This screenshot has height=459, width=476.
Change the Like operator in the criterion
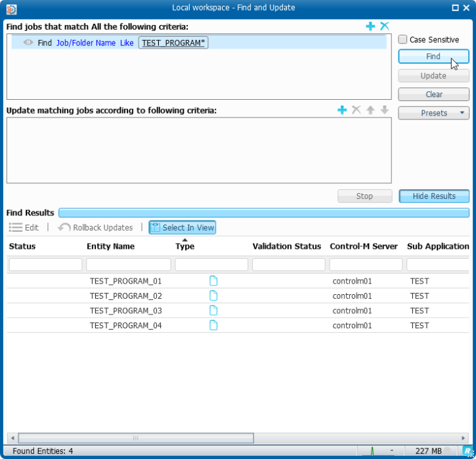pos(127,43)
